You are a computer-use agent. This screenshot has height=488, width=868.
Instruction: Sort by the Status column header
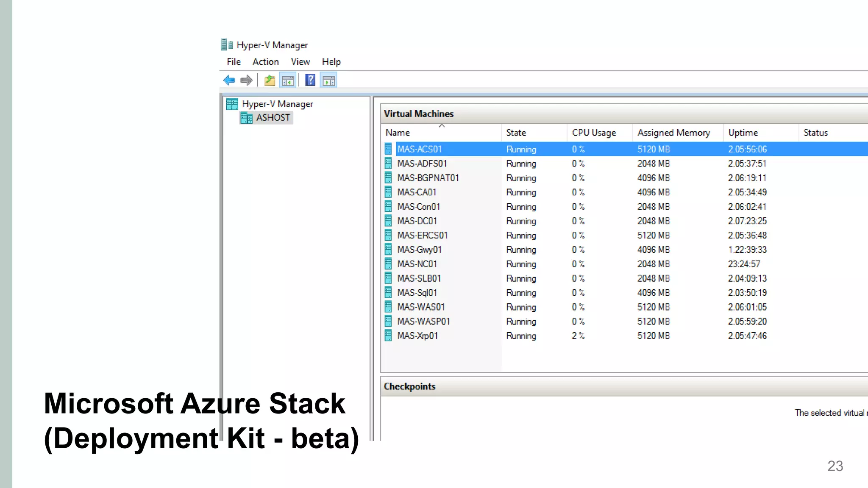(x=833, y=133)
